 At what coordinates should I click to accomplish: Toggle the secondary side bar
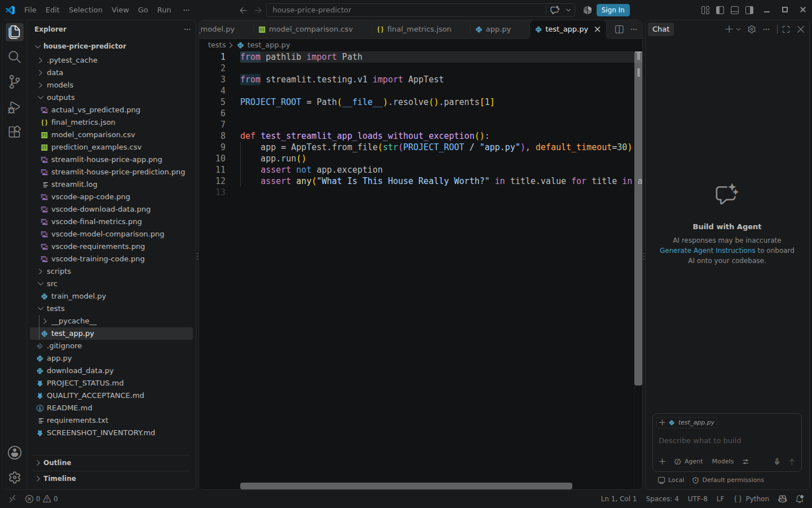pos(749,10)
